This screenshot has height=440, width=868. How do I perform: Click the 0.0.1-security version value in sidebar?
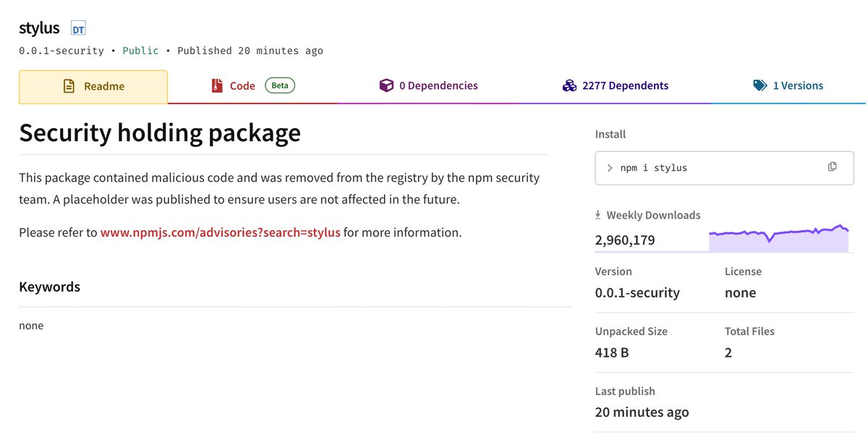tap(637, 292)
